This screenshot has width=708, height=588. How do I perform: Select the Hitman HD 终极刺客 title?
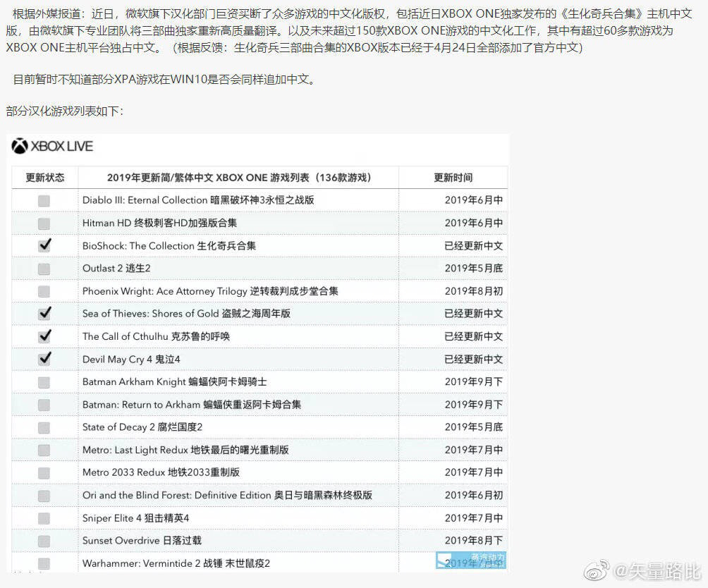[159, 223]
